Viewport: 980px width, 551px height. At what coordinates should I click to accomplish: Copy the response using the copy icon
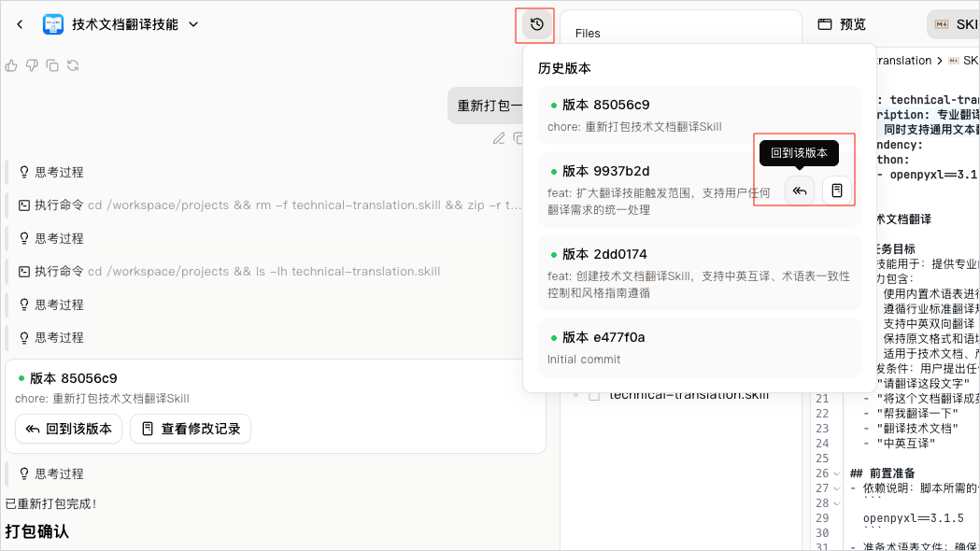52,65
